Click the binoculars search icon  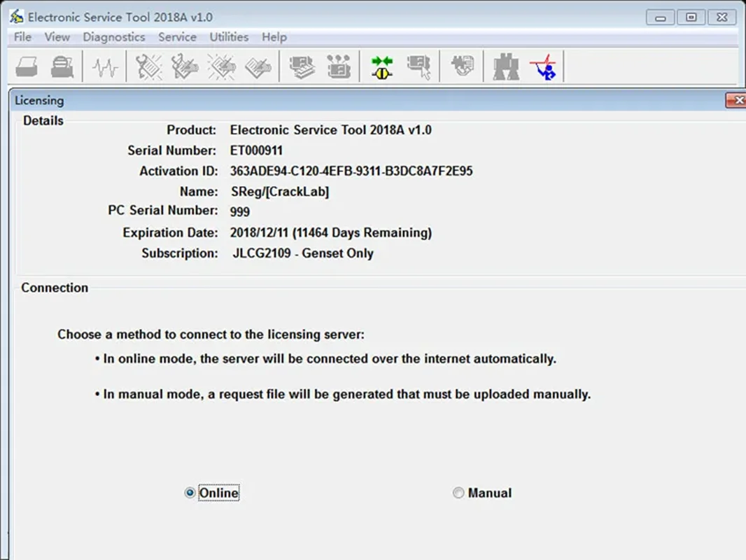pos(506,67)
